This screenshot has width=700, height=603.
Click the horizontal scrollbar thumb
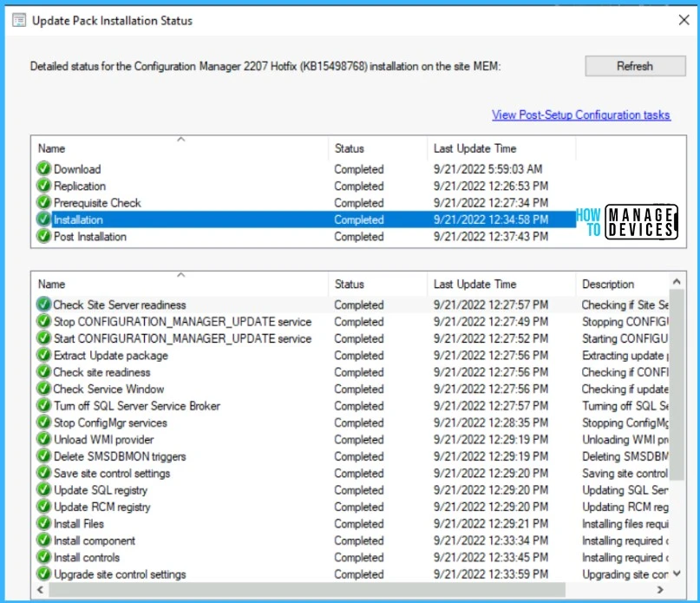pyautogui.click(x=307, y=590)
